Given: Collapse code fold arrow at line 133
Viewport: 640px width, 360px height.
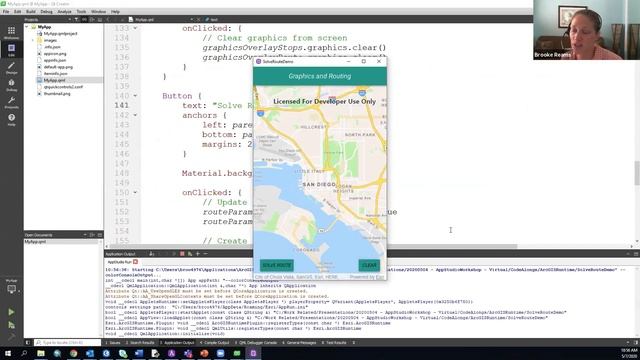Looking at the screenshot, I should click(x=135, y=28).
